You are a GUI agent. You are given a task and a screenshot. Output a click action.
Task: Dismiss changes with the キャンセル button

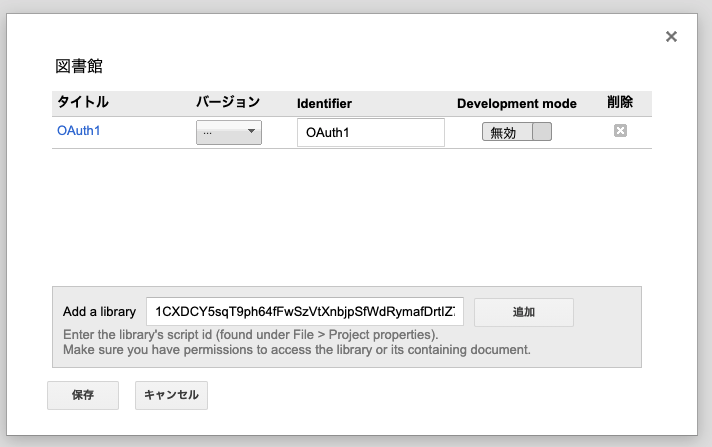pyautogui.click(x=171, y=395)
